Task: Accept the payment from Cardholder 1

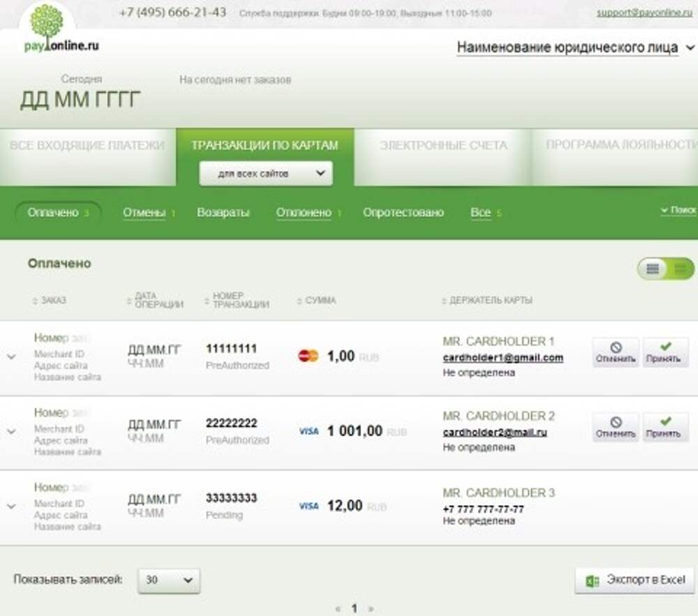Action: [x=664, y=352]
